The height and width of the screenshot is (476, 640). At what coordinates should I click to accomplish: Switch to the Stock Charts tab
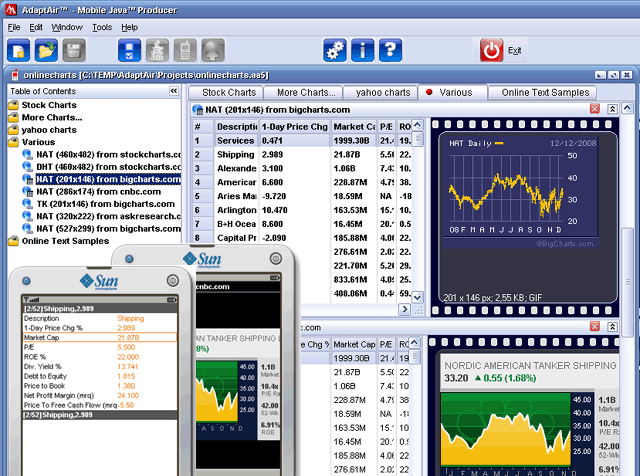point(226,93)
